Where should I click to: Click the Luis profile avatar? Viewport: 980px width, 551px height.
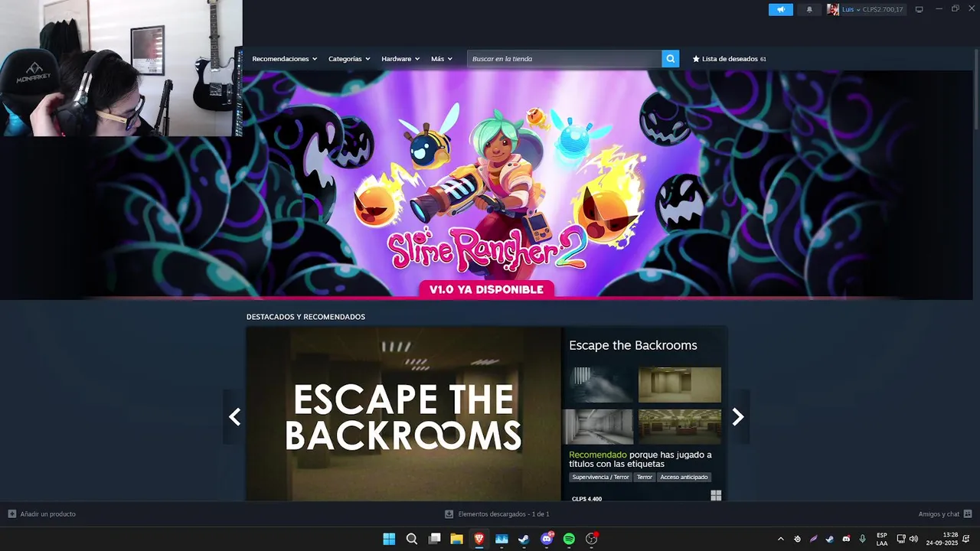click(x=833, y=9)
